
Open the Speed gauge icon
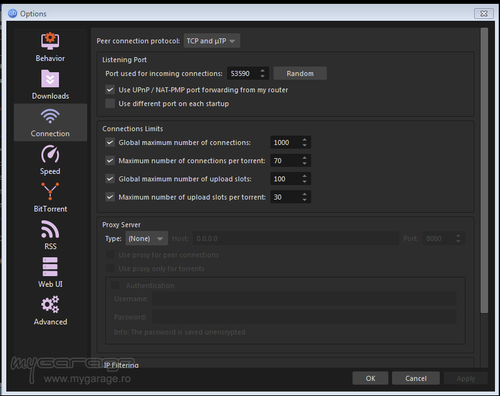click(50, 154)
